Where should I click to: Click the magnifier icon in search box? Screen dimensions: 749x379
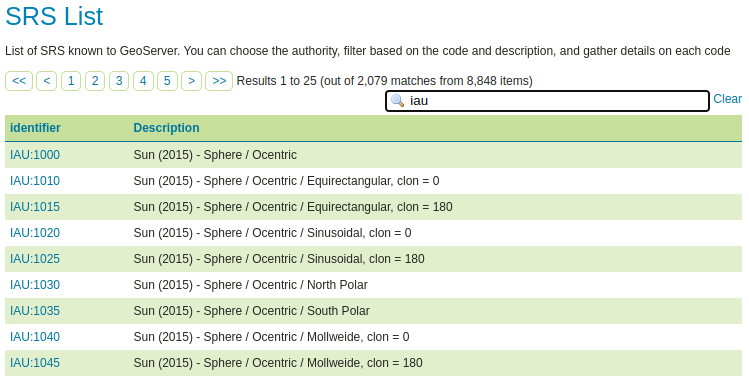click(x=397, y=100)
